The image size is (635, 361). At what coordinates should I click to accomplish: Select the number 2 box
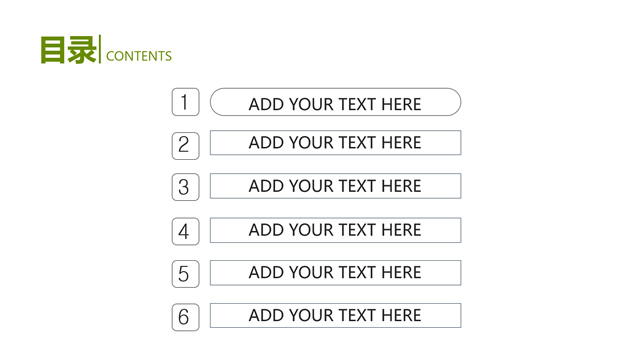185,146
